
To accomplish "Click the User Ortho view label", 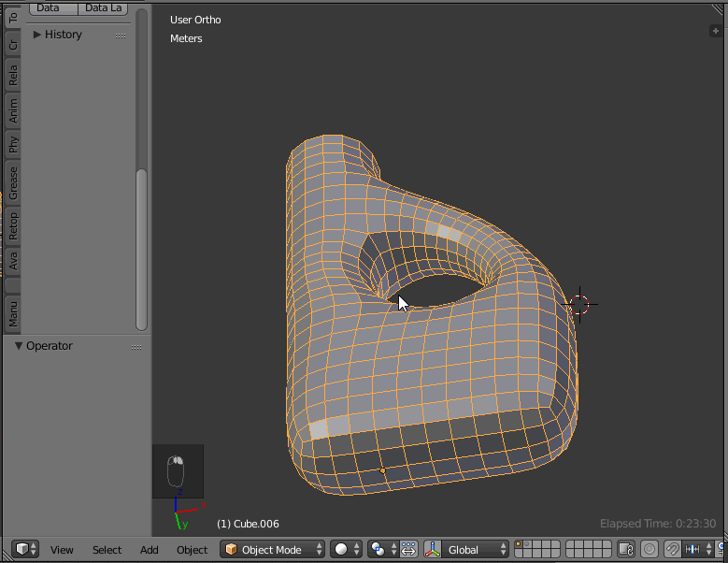I will (195, 20).
